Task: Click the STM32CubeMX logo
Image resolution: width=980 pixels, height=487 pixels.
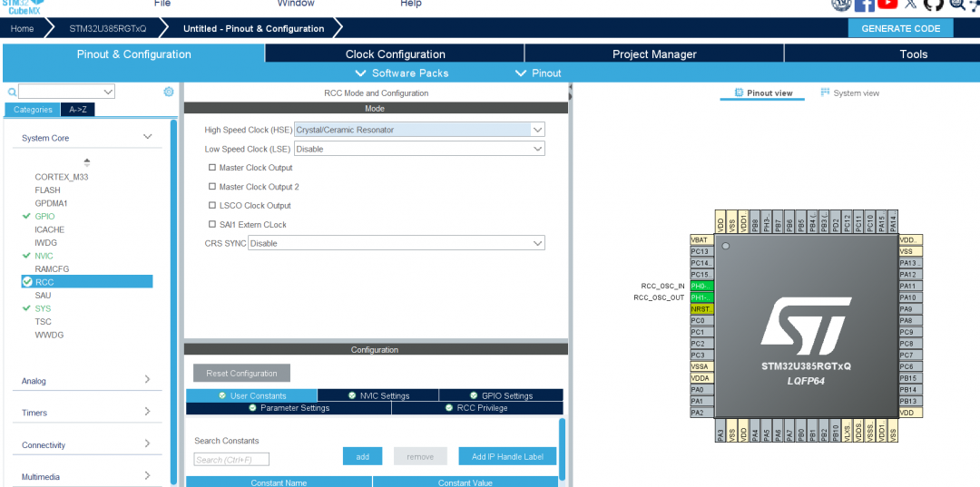Action: [x=24, y=6]
